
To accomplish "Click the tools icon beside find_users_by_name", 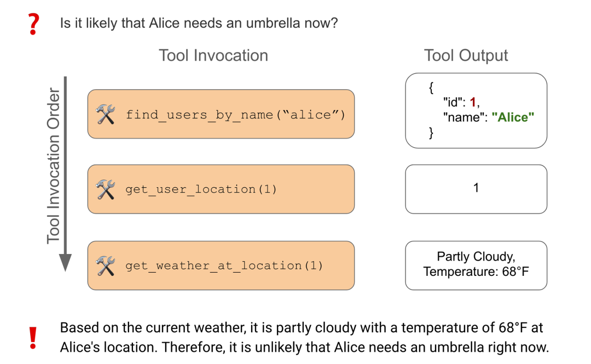I will tap(105, 114).
